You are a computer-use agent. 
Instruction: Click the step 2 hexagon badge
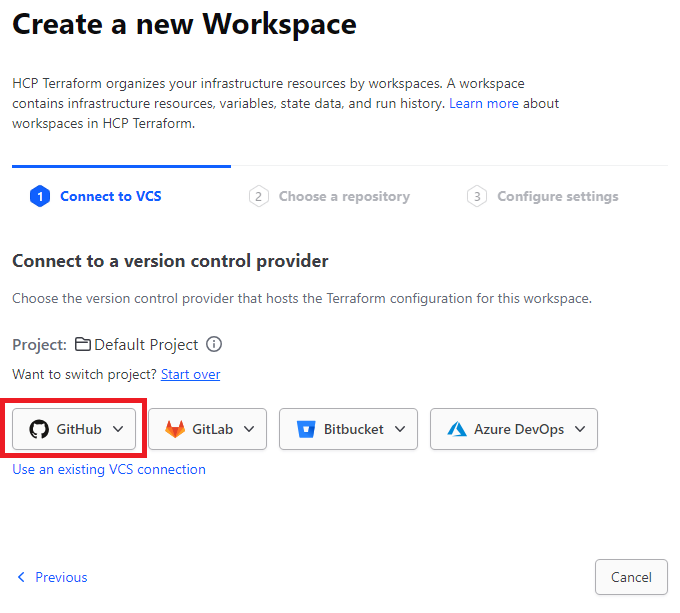coord(258,196)
